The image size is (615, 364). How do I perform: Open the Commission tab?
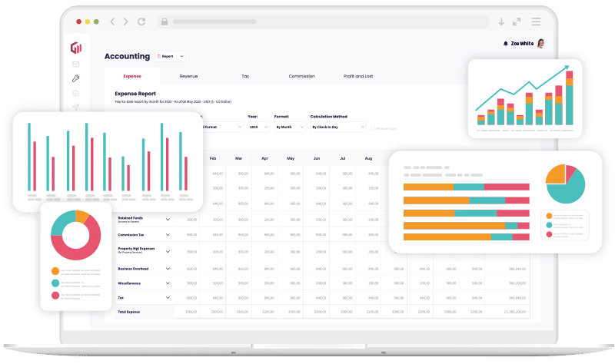click(301, 77)
